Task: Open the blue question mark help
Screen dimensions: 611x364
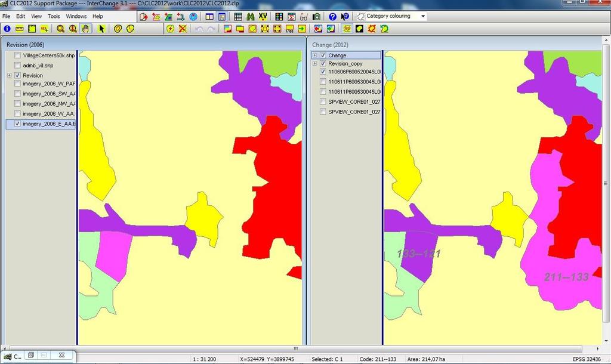Action: 332,17
